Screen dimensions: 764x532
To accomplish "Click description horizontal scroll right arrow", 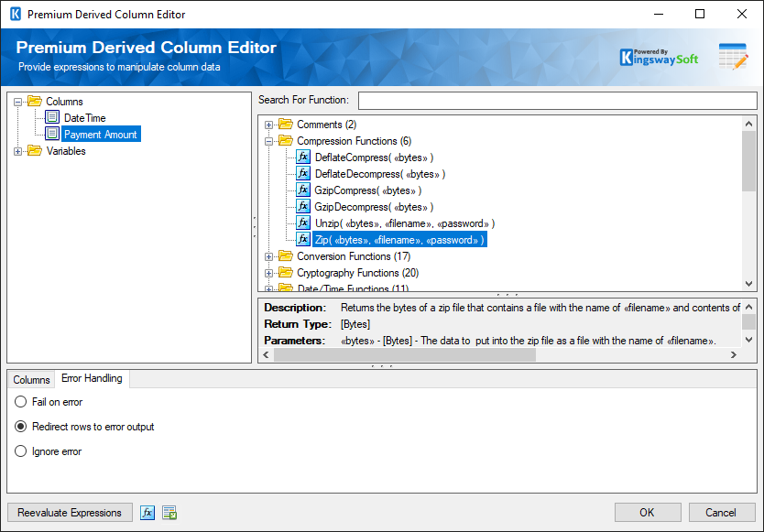I will click(x=734, y=355).
